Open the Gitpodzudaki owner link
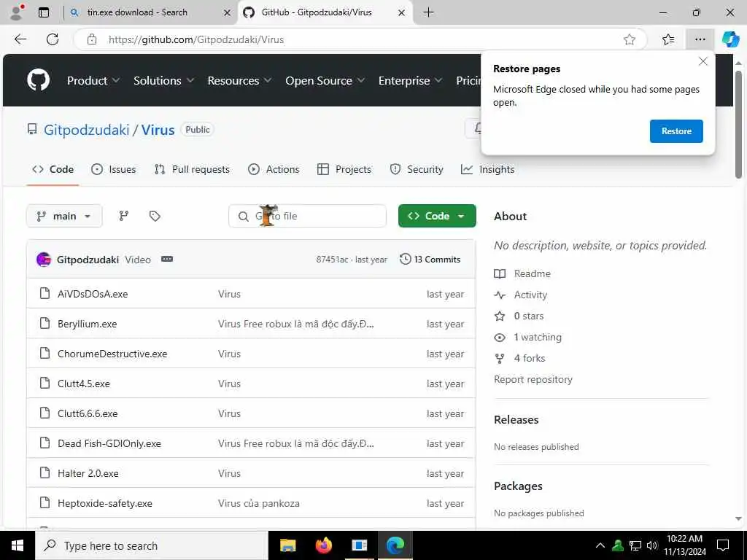The width and height of the screenshot is (747, 560). 87,130
